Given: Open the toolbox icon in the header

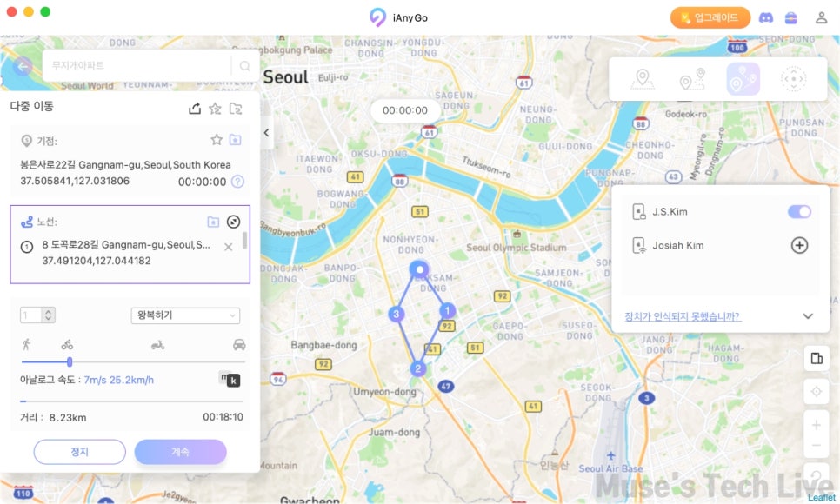Looking at the screenshot, I should [790, 17].
